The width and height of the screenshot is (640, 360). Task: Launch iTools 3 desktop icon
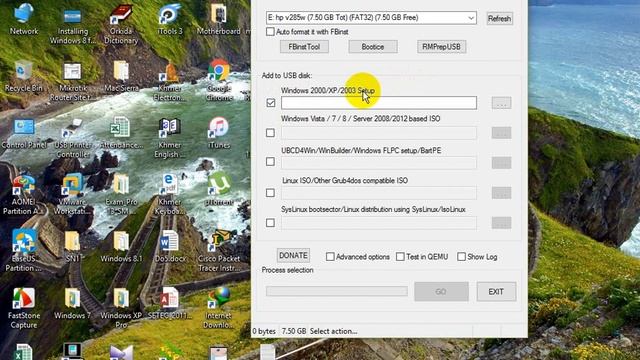pyautogui.click(x=170, y=20)
